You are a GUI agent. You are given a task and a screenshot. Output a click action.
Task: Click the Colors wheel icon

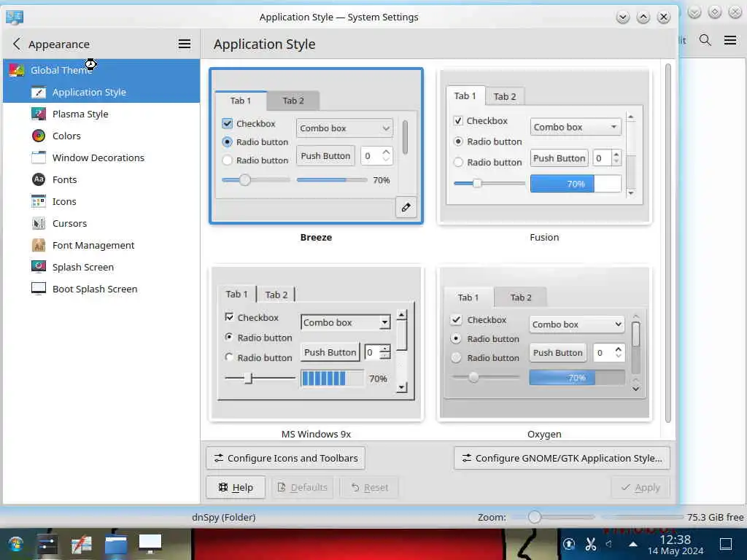[x=39, y=136]
